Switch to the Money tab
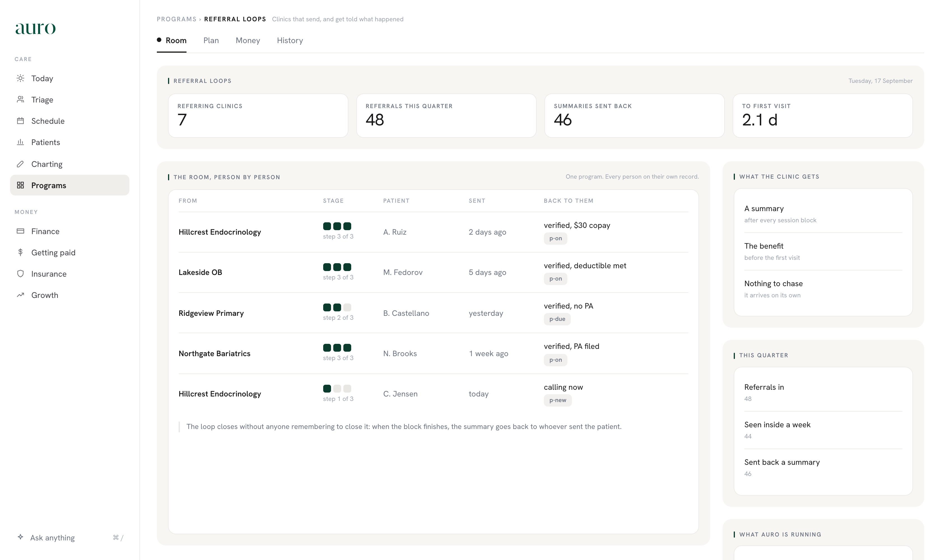 point(248,40)
